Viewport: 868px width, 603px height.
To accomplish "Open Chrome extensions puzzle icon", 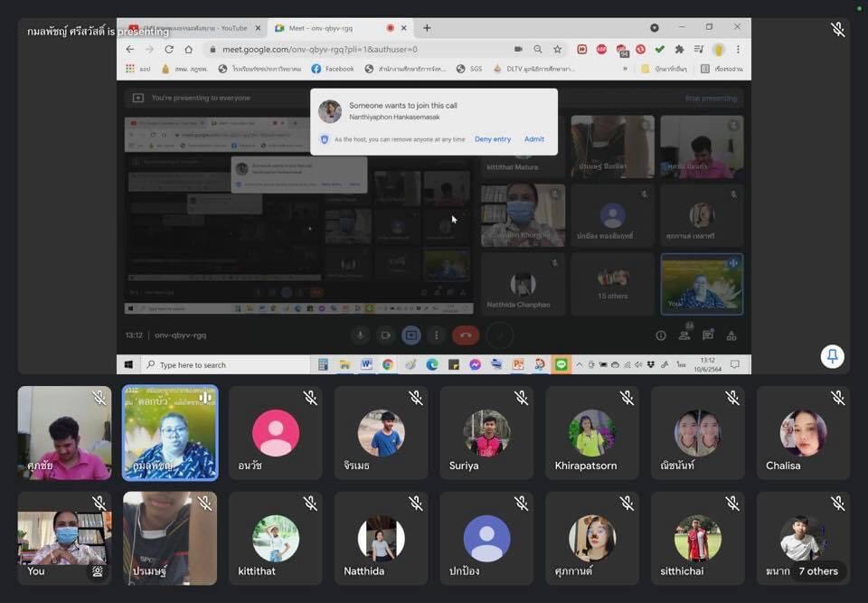I will [679, 49].
